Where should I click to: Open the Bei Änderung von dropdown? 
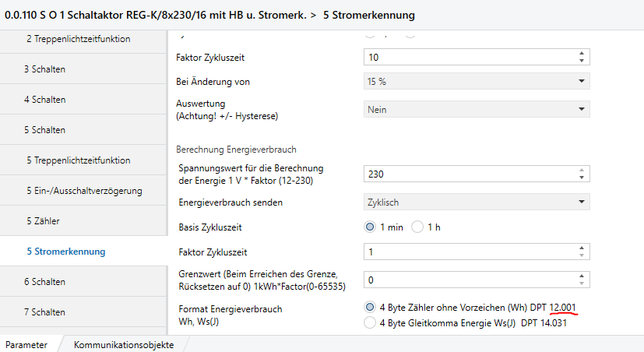[x=475, y=81]
